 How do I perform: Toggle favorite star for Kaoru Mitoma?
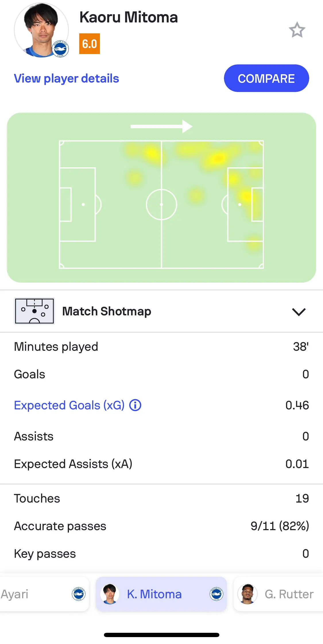point(297,30)
